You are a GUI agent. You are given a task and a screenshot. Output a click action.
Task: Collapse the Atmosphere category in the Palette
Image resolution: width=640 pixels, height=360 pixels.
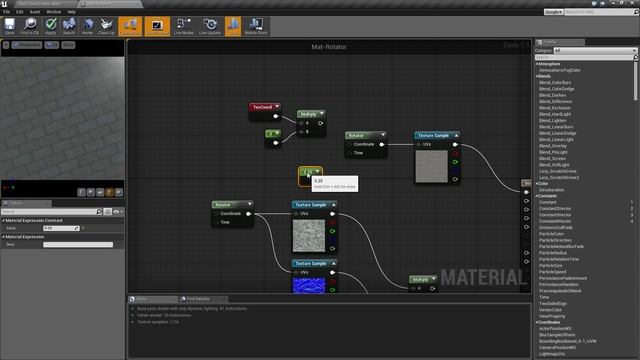(537, 64)
